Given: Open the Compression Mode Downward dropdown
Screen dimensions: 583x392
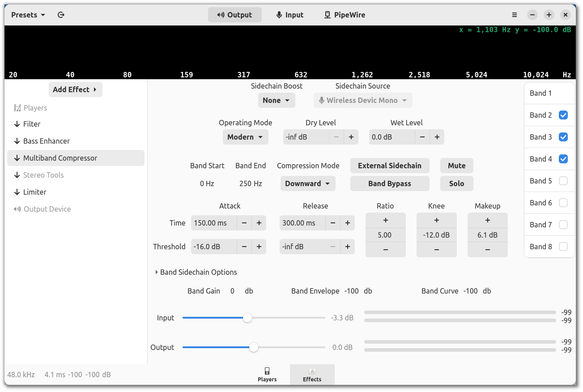Looking at the screenshot, I should coord(307,183).
